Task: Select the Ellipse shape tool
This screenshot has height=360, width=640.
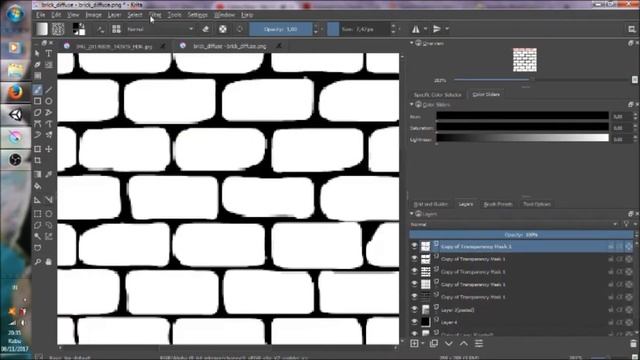Action: click(49, 101)
